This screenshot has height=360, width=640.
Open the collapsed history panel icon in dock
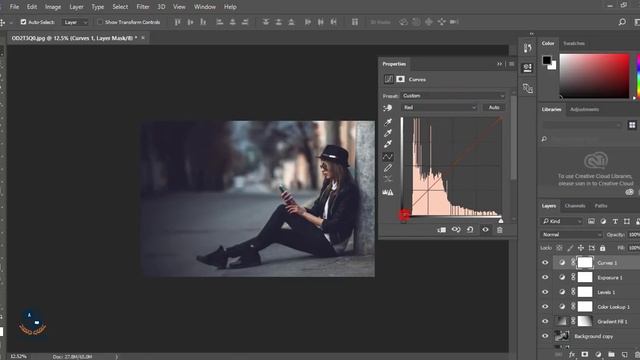click(527, 48)
